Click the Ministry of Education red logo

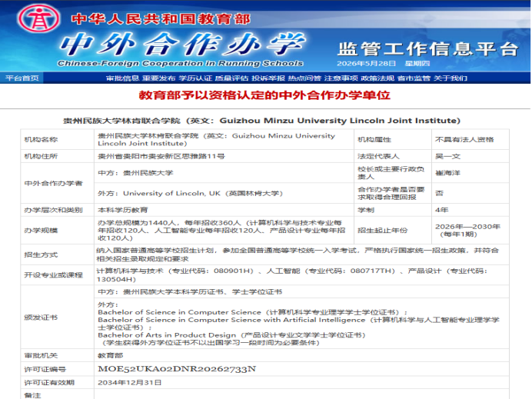click(38, 18)
